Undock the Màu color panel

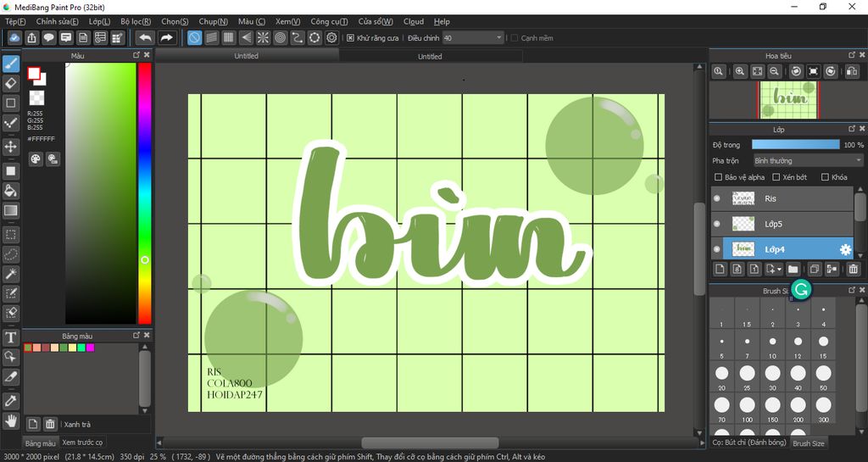pyautogui.click(x=136, y=55)
